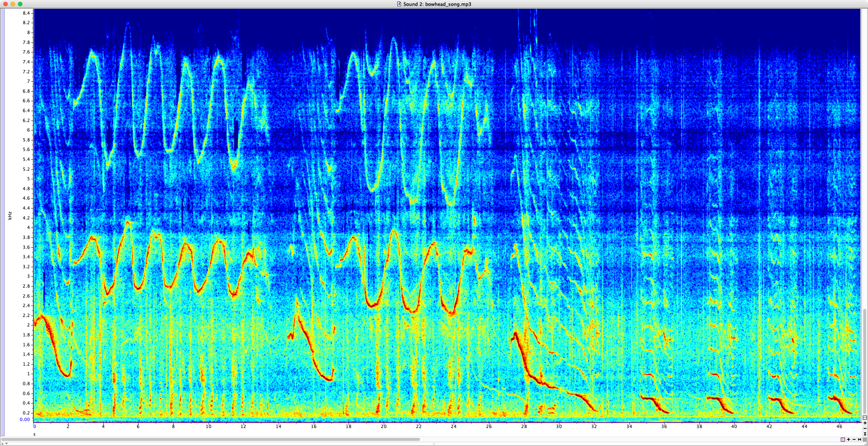Click the vertical frequency scrollbar thumb
The width and height of the screenshot is (868, 446).
click(865, 361)
